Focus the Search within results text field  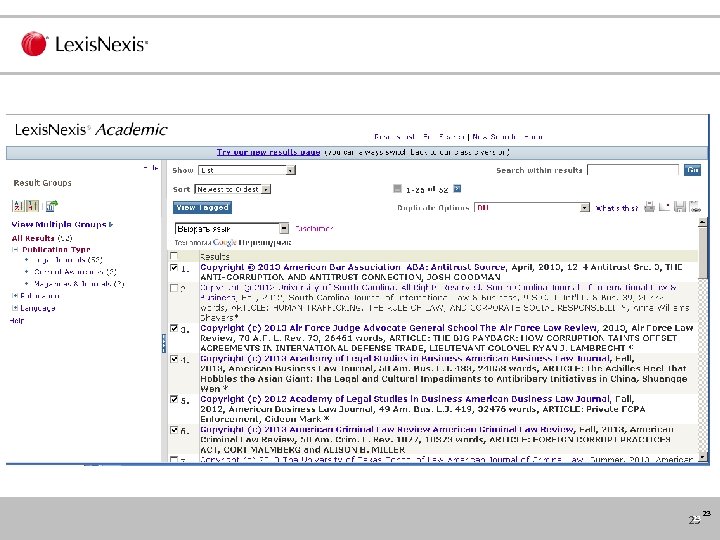pyautogui.click(x=633, y=170)
